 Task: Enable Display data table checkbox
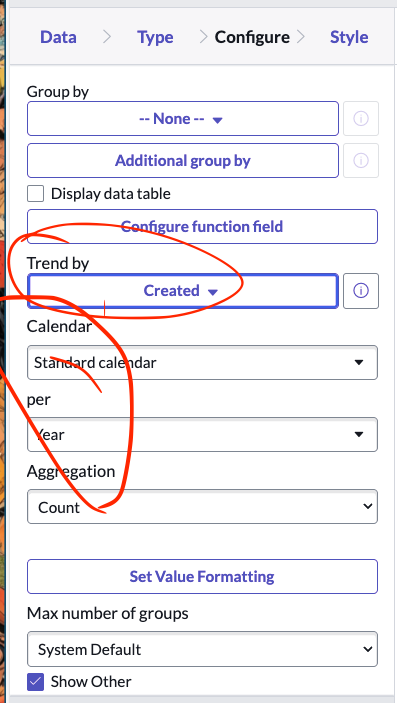click(x=35, y=194)
